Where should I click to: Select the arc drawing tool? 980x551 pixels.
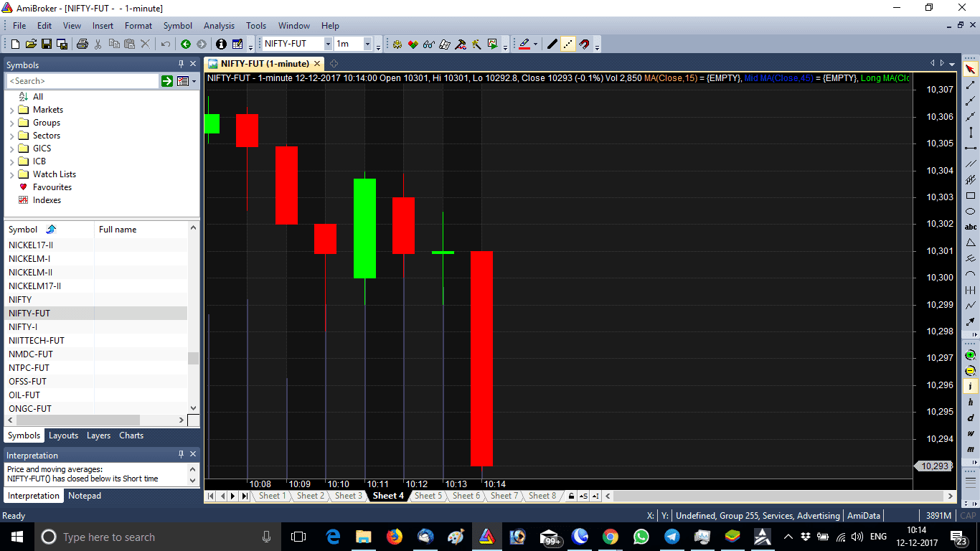click(971, 275)
